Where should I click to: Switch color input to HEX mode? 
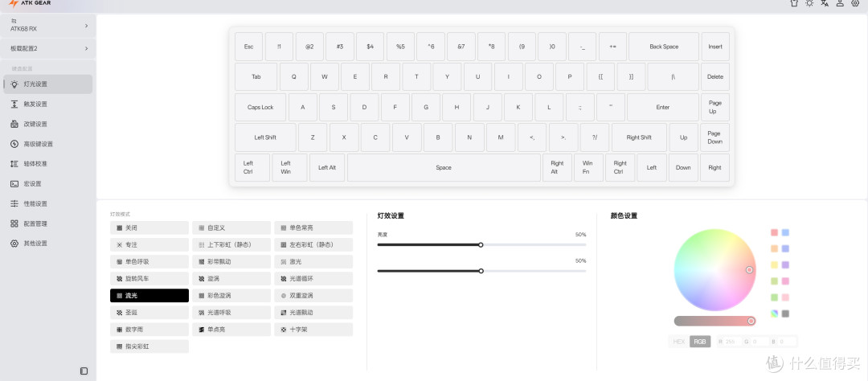678,342
